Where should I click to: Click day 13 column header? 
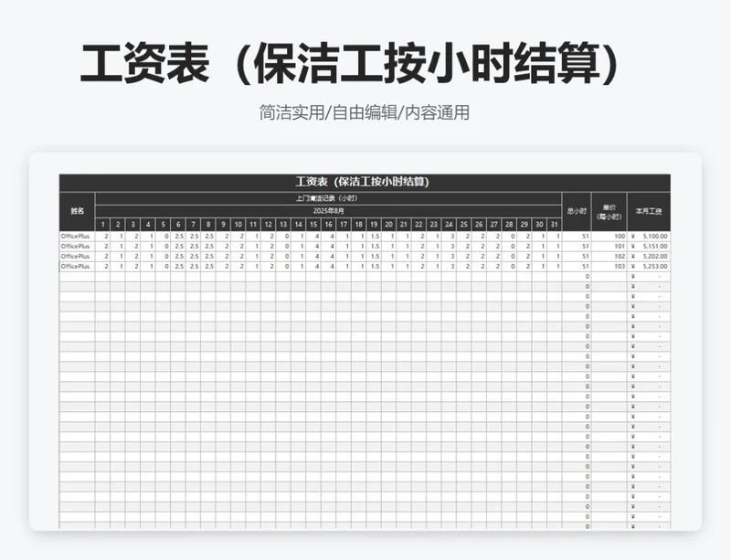pos(283,225)
